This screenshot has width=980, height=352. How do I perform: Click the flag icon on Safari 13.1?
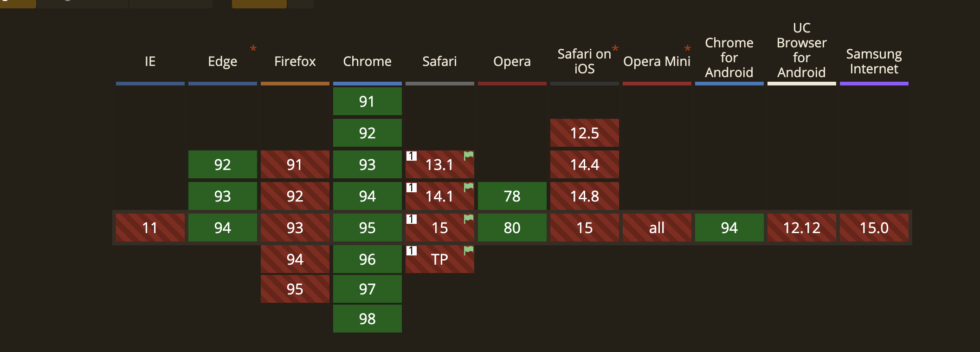coord(469,156)
